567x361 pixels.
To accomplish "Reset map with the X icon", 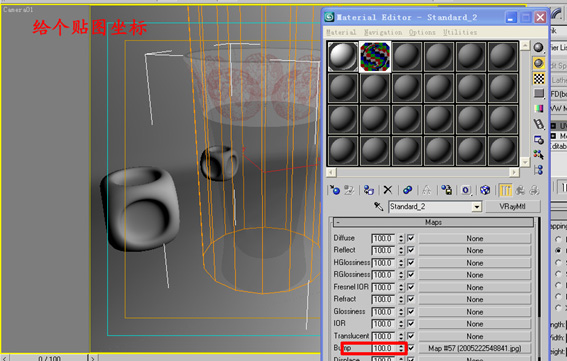I will point(388,190).
